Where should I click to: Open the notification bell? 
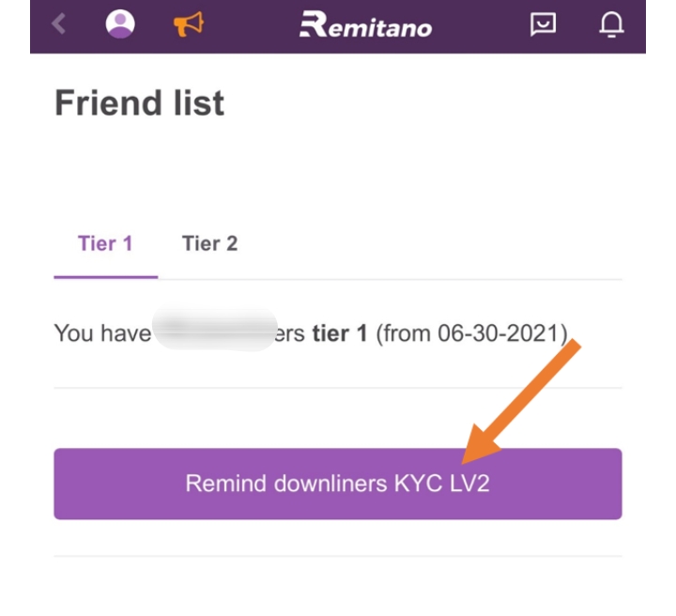611,25
